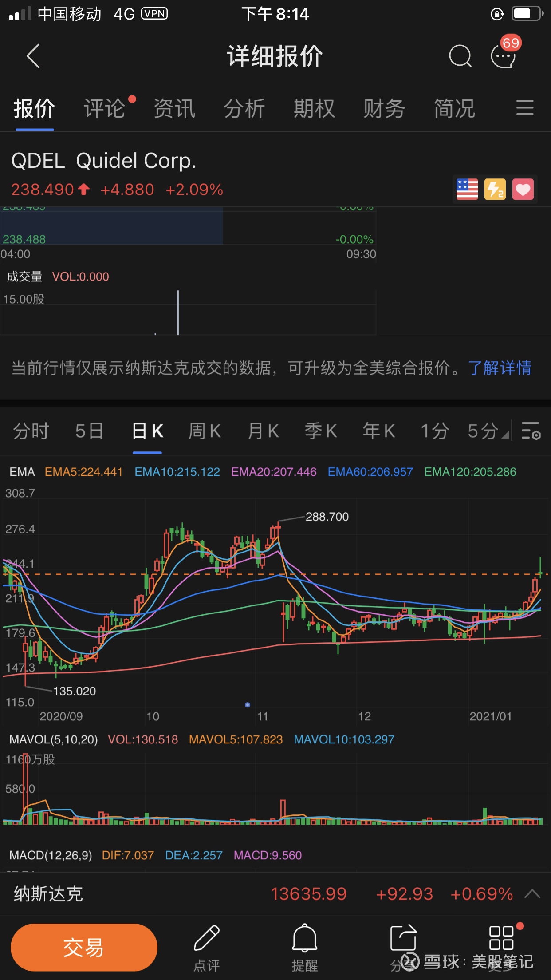This screenshot has height=980, width=551.
Task: Tap the EMA indicator label
Action: pos(22,472)
